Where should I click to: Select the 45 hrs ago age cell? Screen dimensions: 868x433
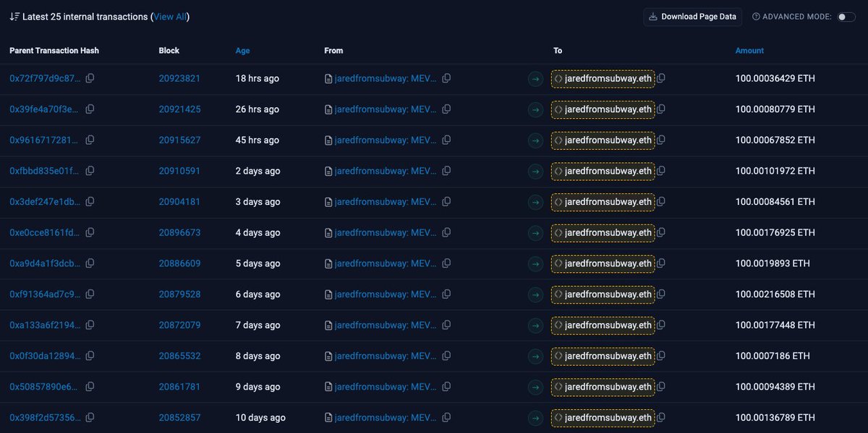pos(258,140)
